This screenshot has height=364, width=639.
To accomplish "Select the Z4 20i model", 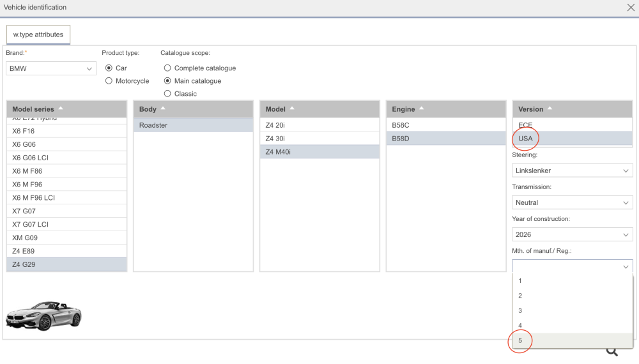I will click(319, 125).
